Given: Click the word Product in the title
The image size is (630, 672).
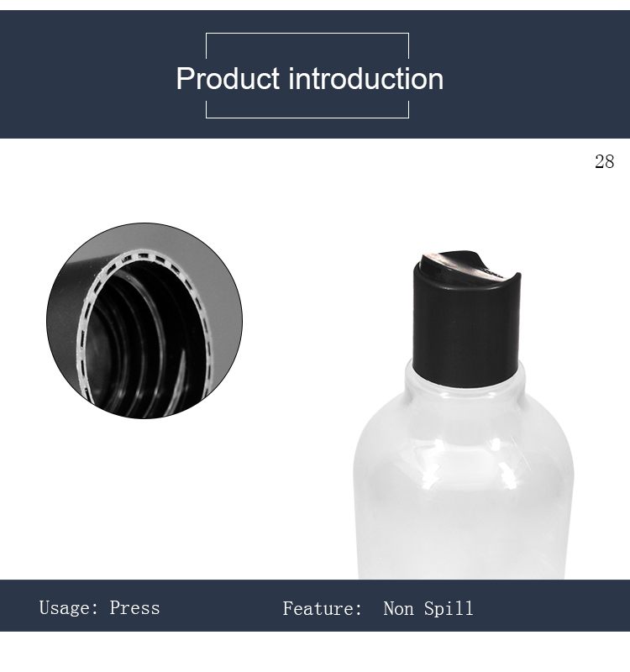Looking at the screenshot, I should pyautogui.click(x=228, y=79).
